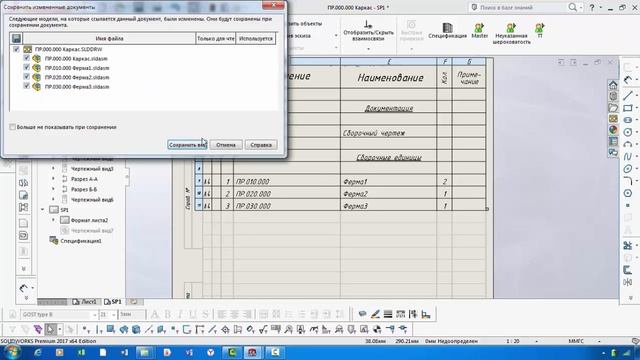The width and height of the screenshot is (640, 360).
Task: Click the selected cursor select tool icon
Action: 50,329
